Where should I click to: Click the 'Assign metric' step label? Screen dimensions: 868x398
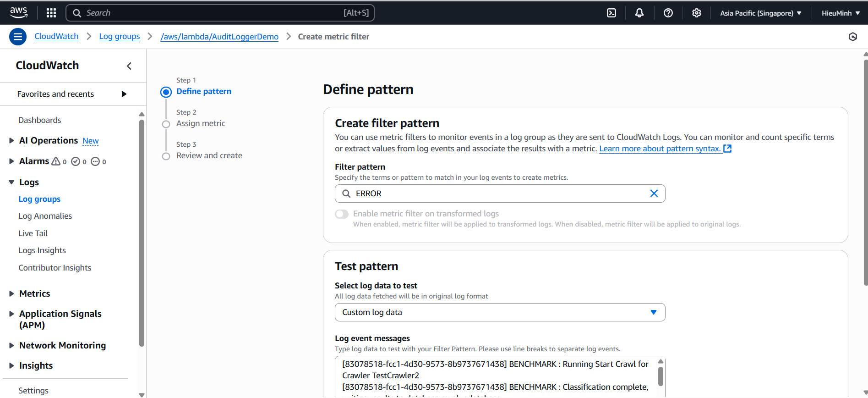click(201, 123)
